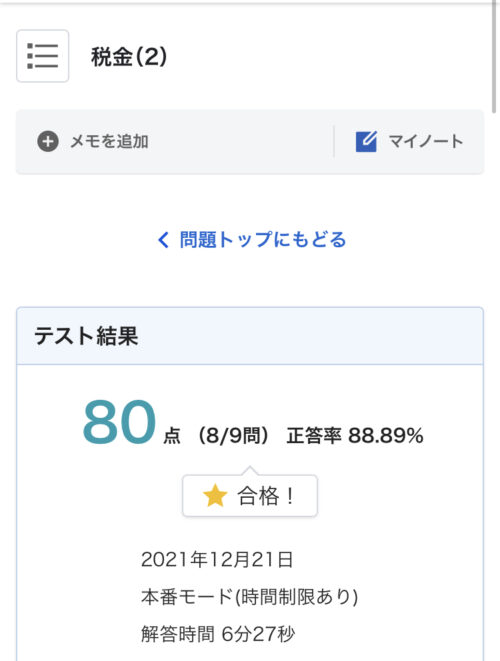Click the vertical scrollbar at right edge
Screen dimensions: 500x661
click(495, 56)
